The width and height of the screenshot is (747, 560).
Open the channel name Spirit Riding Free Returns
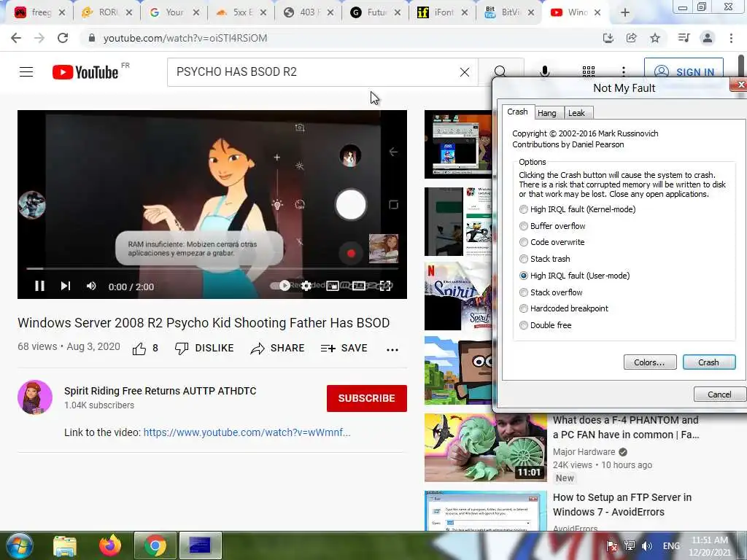[x=160, y=391]
